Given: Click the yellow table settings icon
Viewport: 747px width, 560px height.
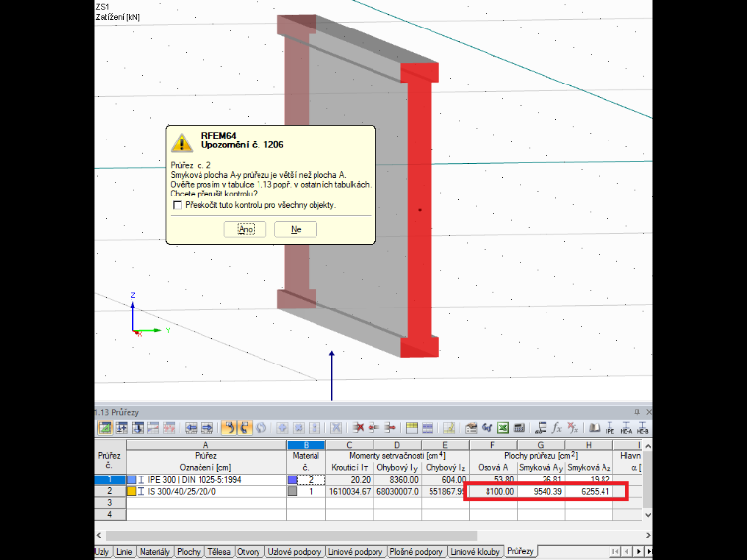Looking at the screenshot, I should 412,428.
